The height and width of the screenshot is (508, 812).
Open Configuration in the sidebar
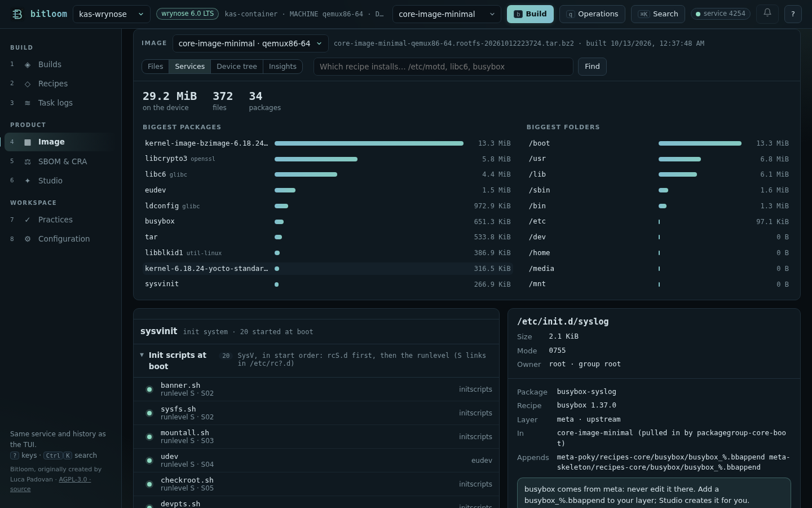coord(60,239)
